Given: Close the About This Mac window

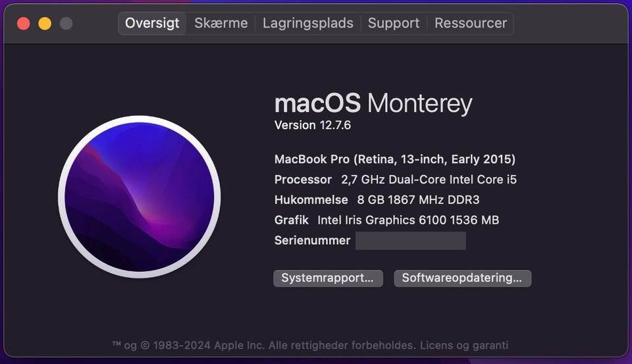Looking at the screenshot, I should (x=24, y=24).
